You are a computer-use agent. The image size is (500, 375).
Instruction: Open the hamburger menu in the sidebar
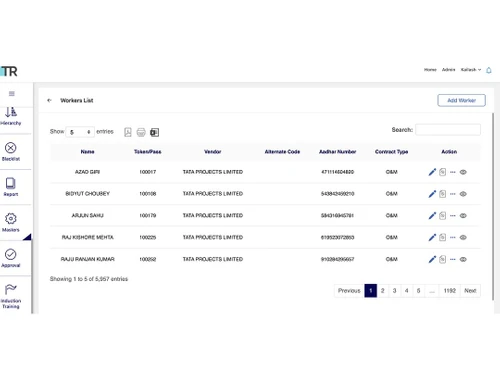[12, 94]
